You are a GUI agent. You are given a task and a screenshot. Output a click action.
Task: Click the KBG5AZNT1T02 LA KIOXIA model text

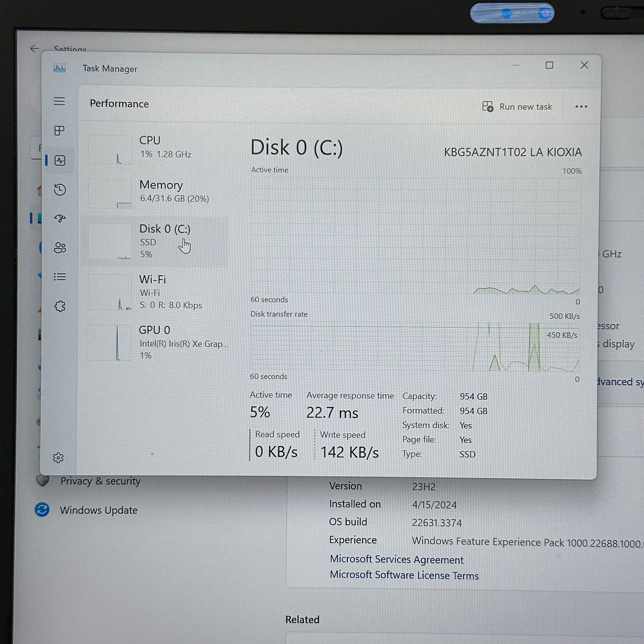tap(513, 152)
